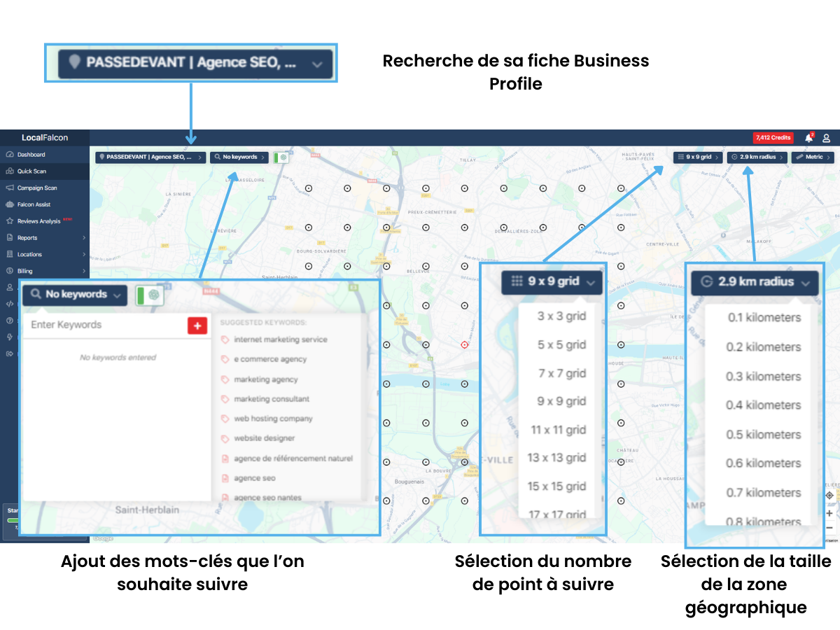Expand the Billing submenu chevron

84,271
